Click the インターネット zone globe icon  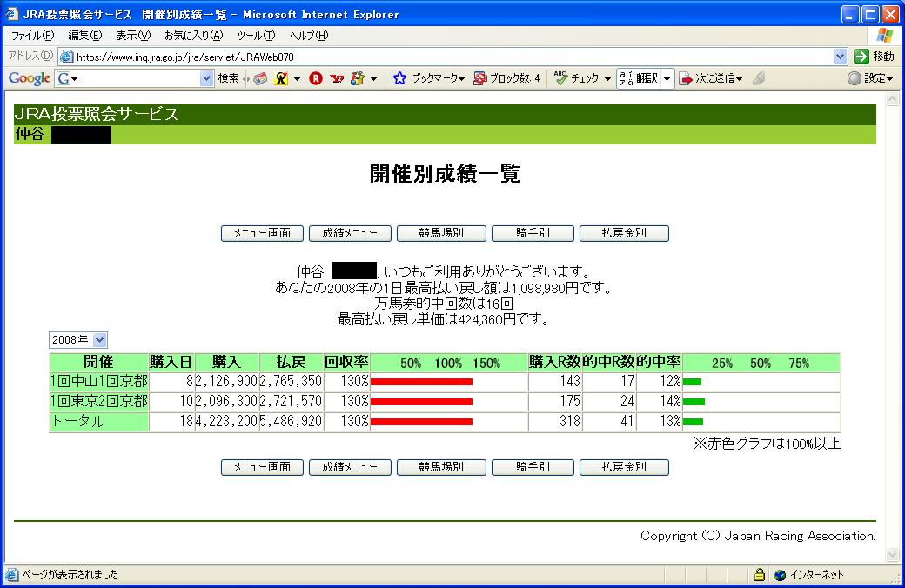click(x=780, y=575)
